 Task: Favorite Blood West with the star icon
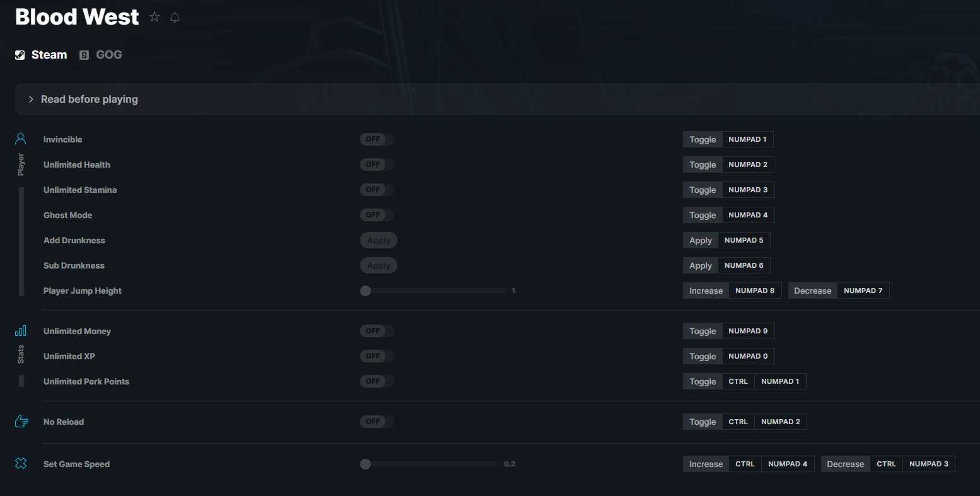point(155,17)
